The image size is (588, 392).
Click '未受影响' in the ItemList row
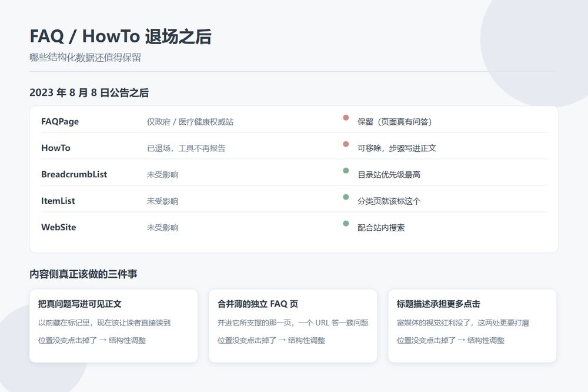[x=162, y=201]
